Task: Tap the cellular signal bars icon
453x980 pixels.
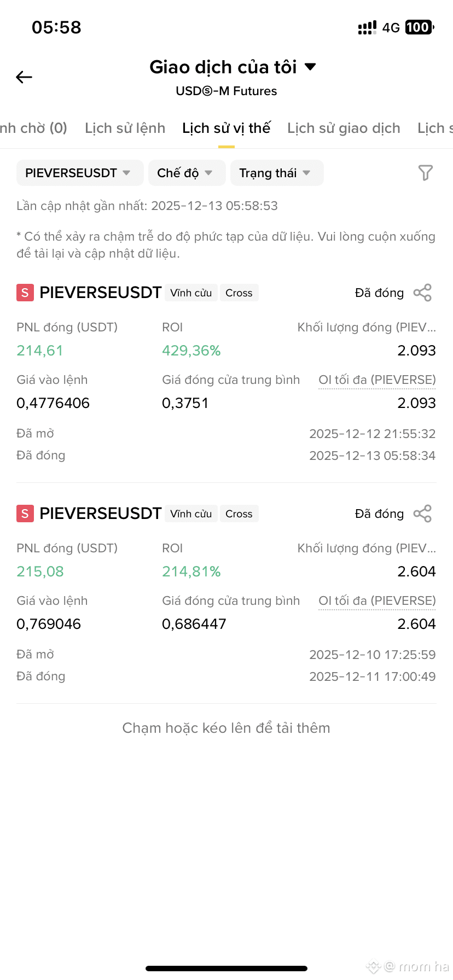Action: point(367,27)
